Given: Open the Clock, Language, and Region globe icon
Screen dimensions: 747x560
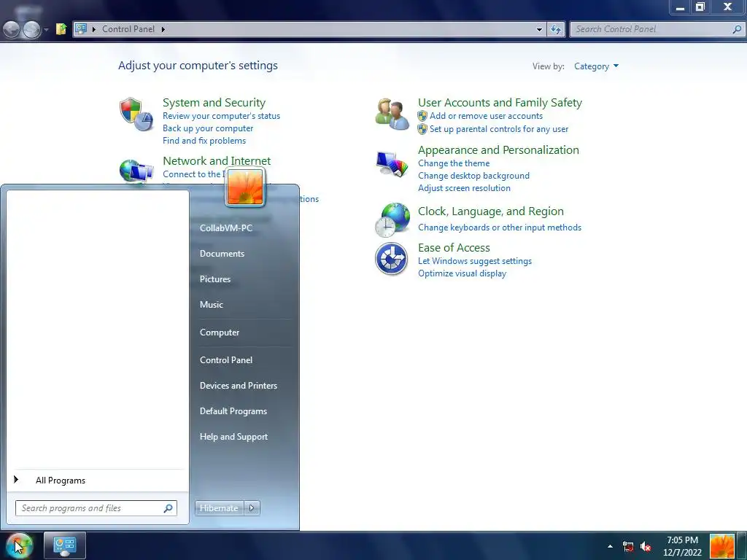Looking at the screenshot, I should point(392,220).
